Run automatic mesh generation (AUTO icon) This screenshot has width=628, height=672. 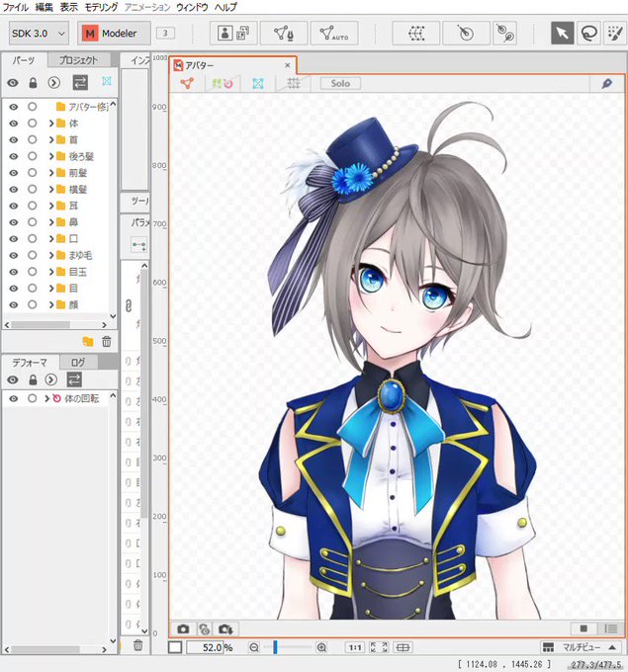[334, 33]
